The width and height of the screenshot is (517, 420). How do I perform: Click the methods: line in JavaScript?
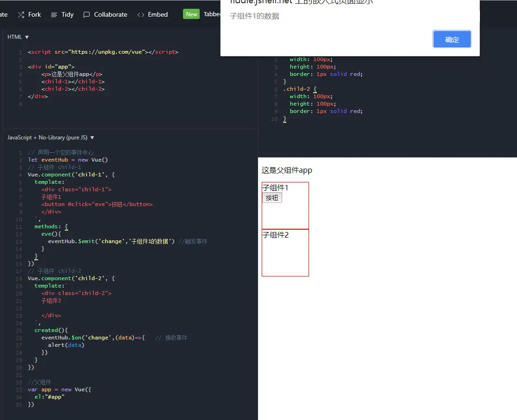click(51, 226)
